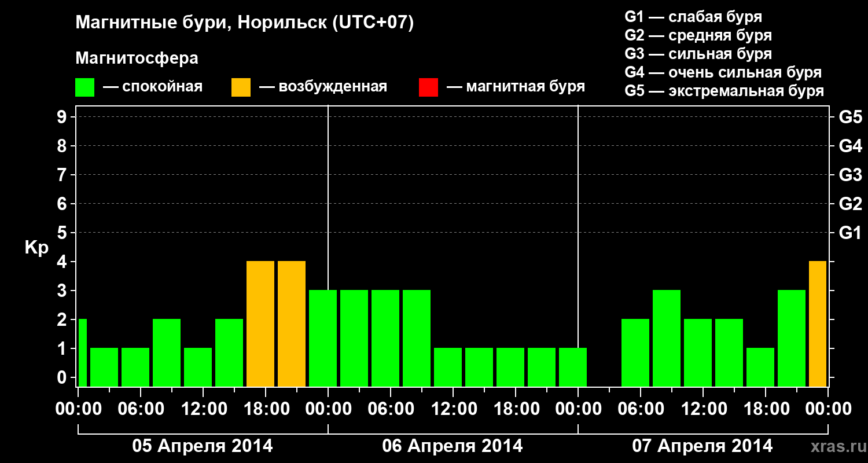This screenshot has width=868, height=463.
Task: Click the Kp 1 bar above 12:00 on 06 April
Action: 448,368
